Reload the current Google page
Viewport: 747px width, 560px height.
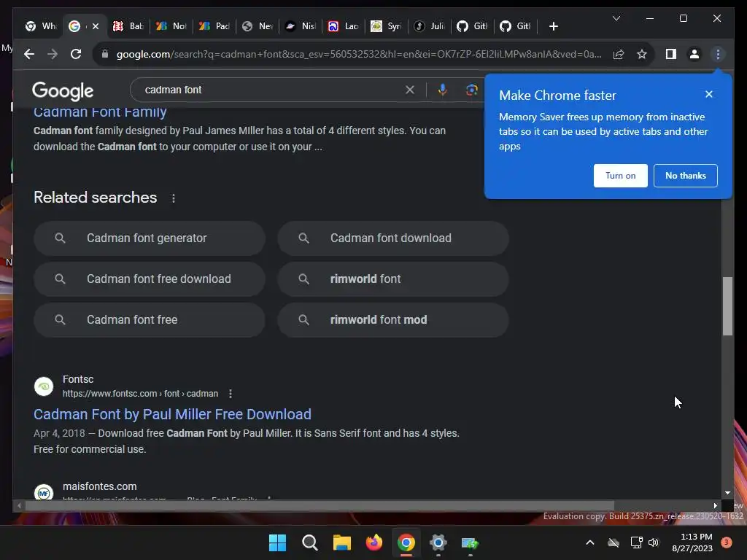coord(76,54)
